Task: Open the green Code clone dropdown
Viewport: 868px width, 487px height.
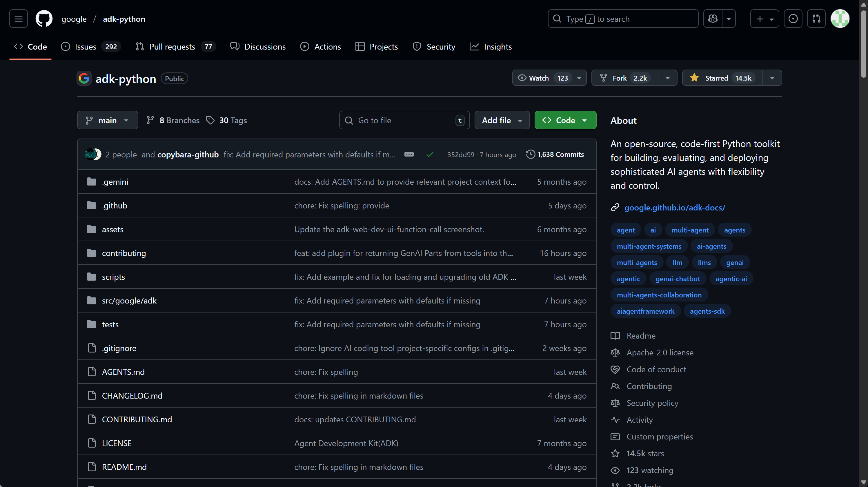Action: point(565,120)
